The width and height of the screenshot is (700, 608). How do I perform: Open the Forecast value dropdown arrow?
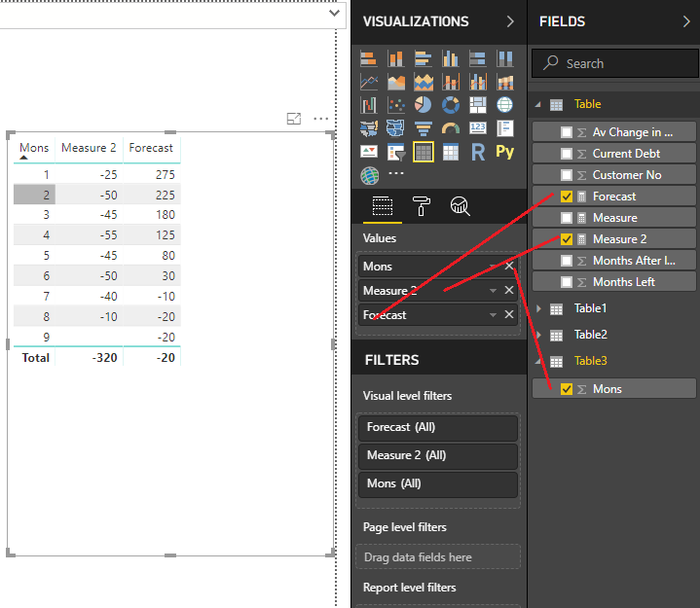(x=493, y=315)
